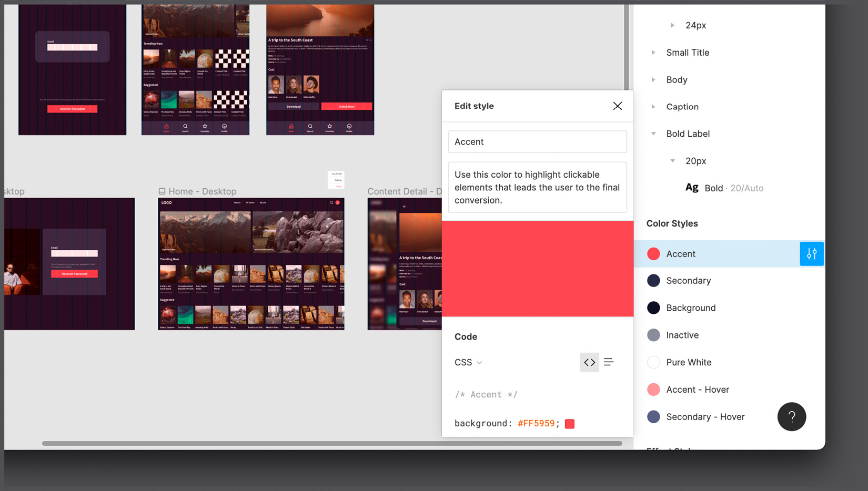Image resolution: width=868 pixels, height=491 pixels.
Task: Collapse the Bold Label text style
Action: click(x=653, y=134)
